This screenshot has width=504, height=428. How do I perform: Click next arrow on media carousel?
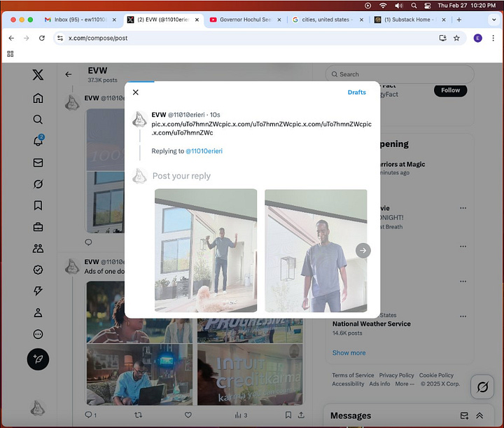click(x=363, y=251)
